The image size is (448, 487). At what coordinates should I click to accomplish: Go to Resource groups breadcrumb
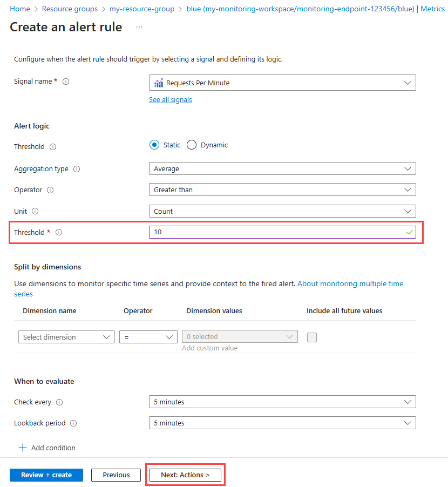coord(70,9)
